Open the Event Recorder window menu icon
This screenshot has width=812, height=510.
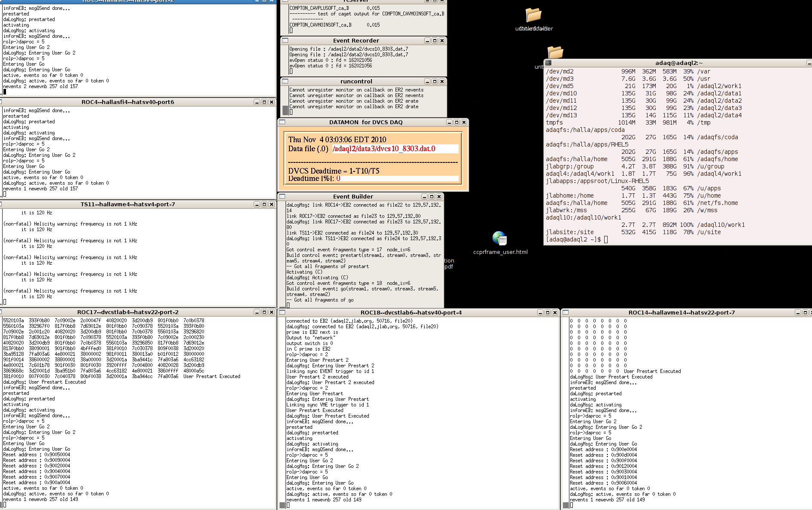click(x=285, y=40)
